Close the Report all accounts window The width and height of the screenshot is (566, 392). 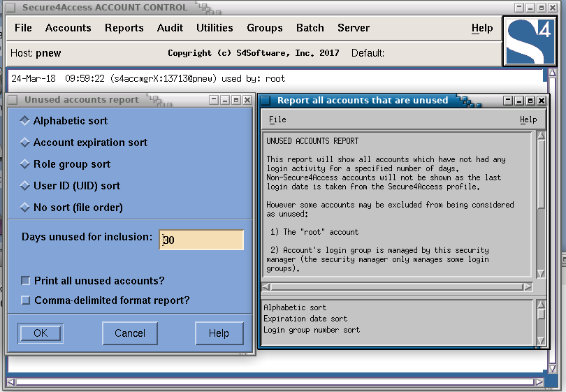pyautogui.click(x=542, y=101)
